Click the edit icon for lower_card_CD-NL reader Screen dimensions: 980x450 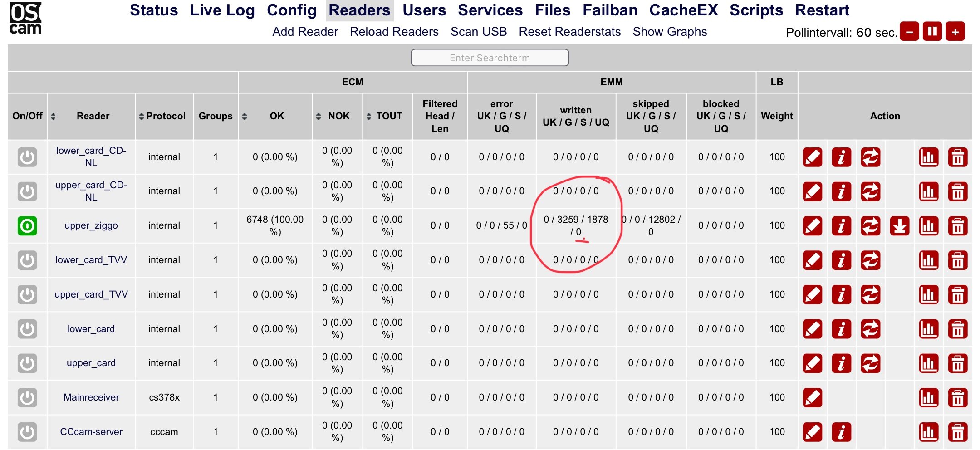(812, 157)
